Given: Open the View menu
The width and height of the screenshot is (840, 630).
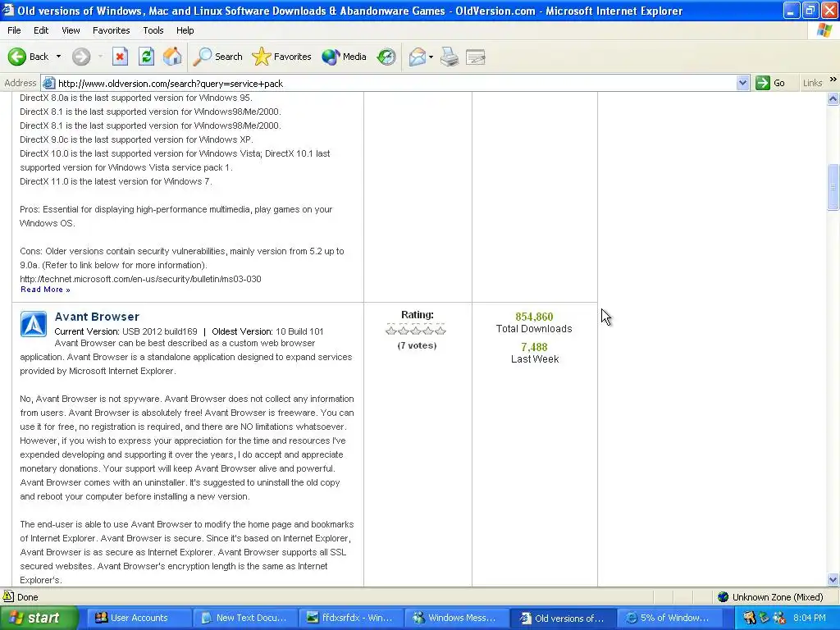Looking at the screenshot, I should point(71,30).
